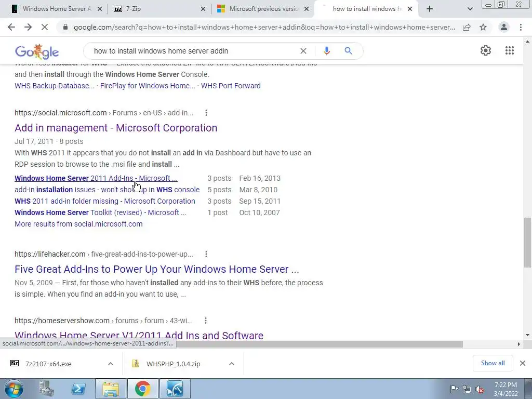Open options for social.microsoft.com result
532x399 pixels.
coord(206,113)
